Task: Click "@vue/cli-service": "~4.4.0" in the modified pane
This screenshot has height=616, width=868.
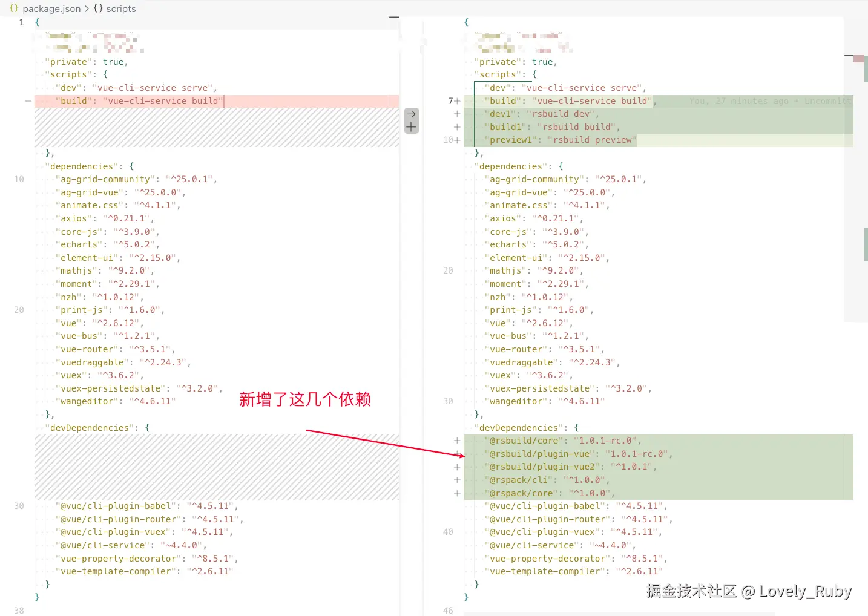Action: click(560, 545)
